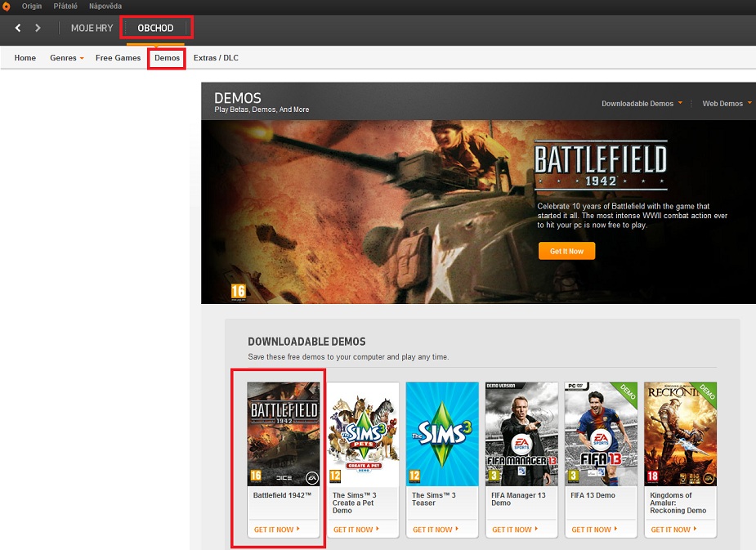Go forward with the right arrow
This screenshot has width=756, height=550.
[38, 28]
